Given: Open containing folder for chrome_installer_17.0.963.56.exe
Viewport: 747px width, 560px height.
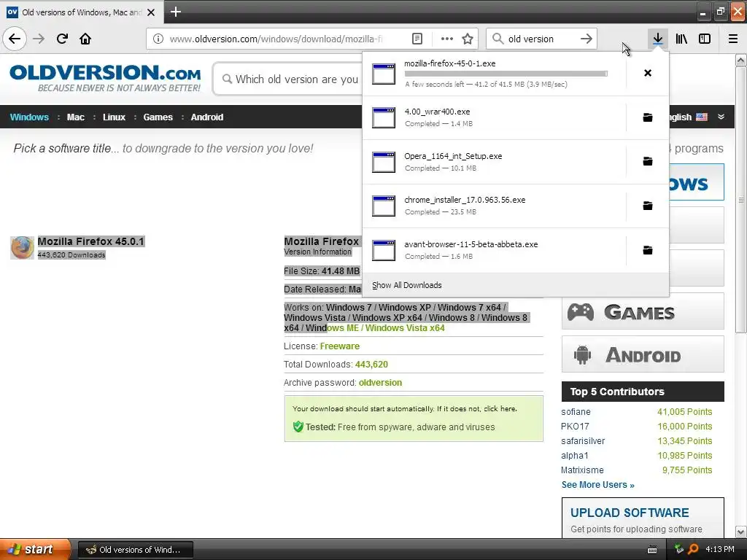Looking at the screenshot, I should (x=648, y=206).
